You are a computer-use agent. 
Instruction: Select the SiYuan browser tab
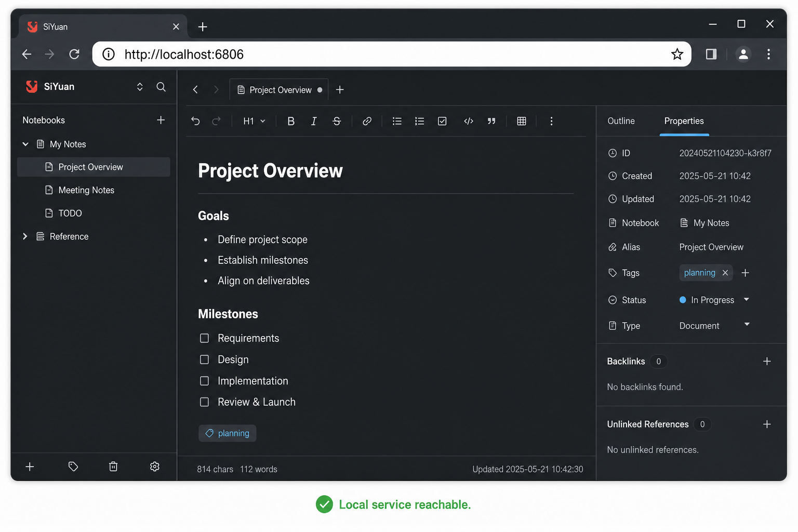coord(103,26)
